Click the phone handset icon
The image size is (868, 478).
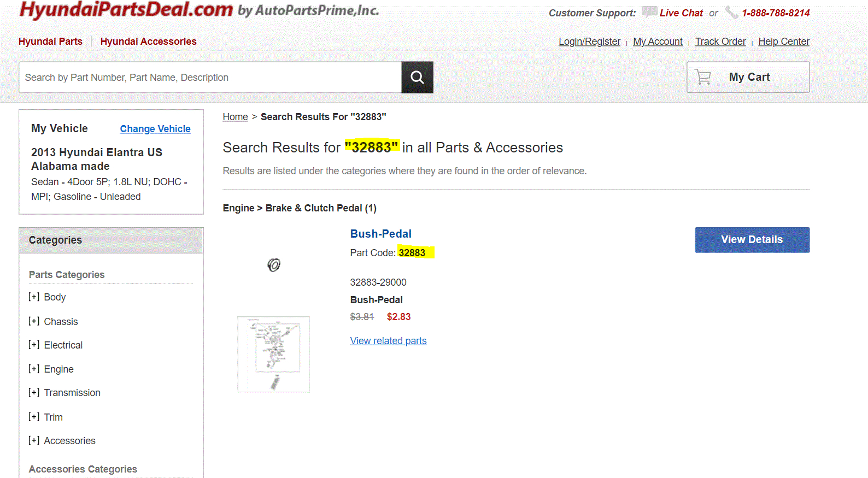click(x=731, y=12)
